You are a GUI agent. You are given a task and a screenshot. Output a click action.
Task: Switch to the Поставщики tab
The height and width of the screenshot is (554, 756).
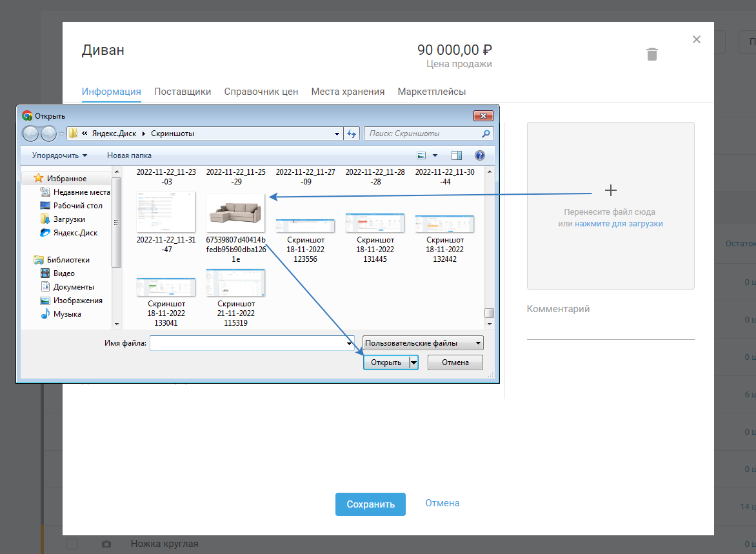pyautogui.click(x=183, y=92)
